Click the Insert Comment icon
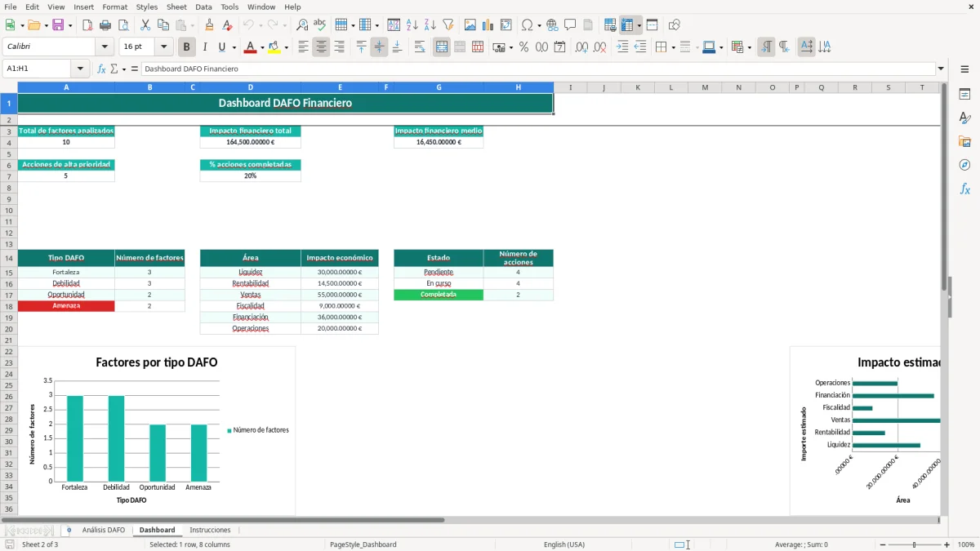Viewport: 980px width, 551px height. [570, 25]
